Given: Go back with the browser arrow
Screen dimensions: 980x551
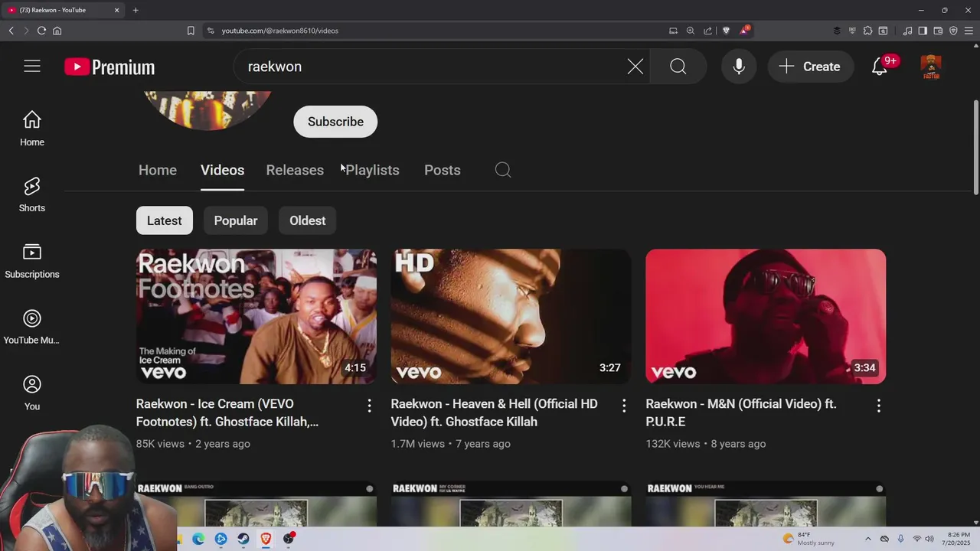Looking at the screenshot, I should point(11,31).
